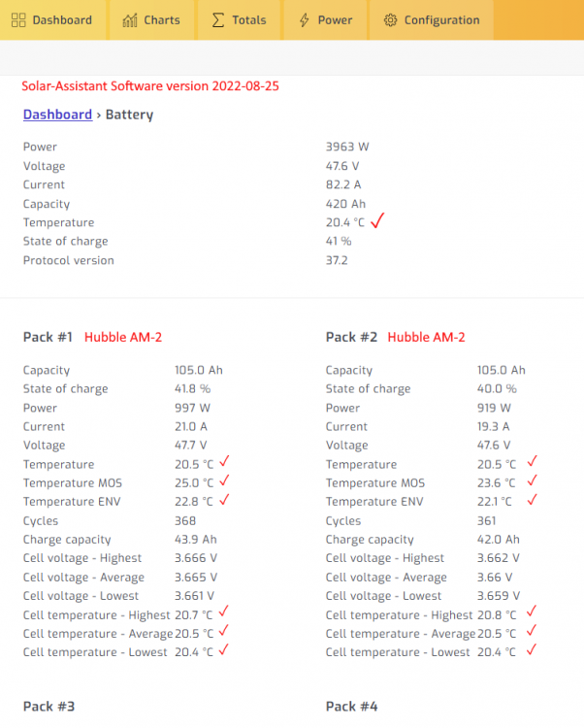Open the Totals tab
This screenshot has height=728, width=584.
coord(239,20)
